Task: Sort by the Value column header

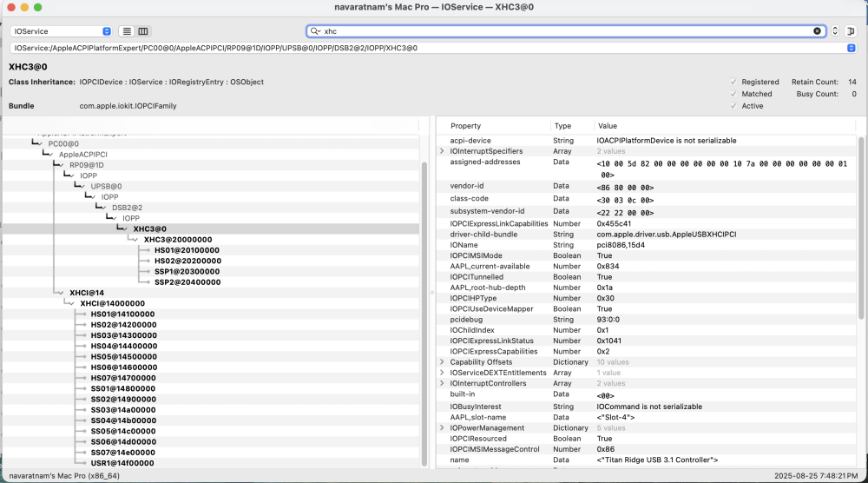Action: pyautogui.click(x=608, y=126)
